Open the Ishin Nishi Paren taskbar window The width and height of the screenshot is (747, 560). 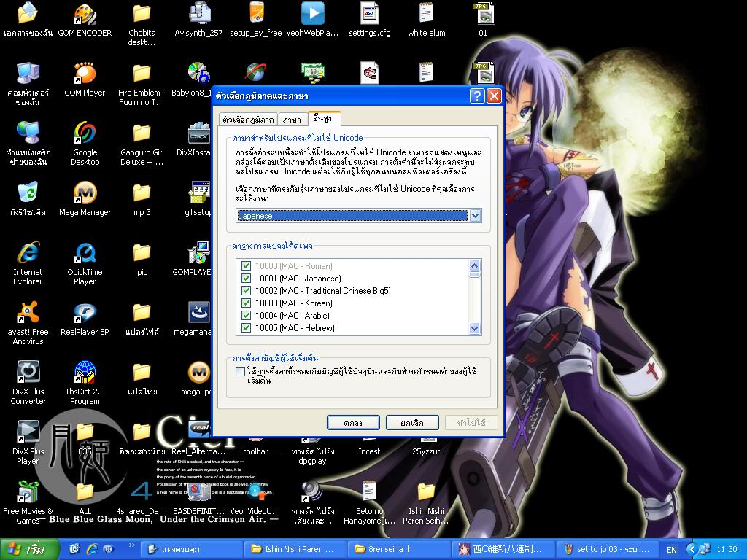(x=295, y=549)
